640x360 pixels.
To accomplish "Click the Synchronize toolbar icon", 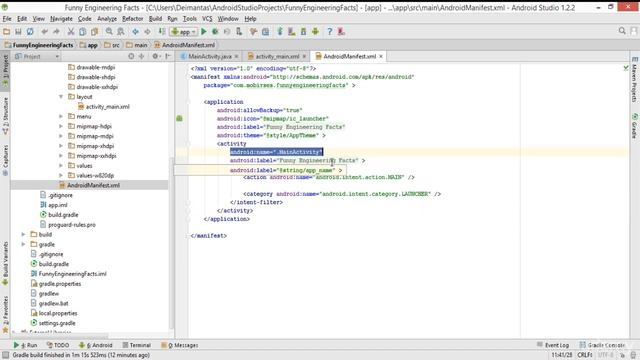I will (x=30, y=31).
